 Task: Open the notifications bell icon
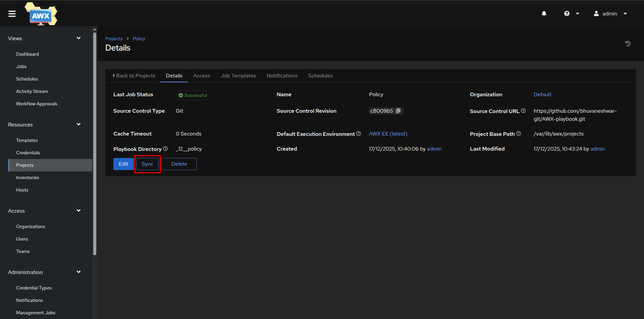tap(544, 14)
